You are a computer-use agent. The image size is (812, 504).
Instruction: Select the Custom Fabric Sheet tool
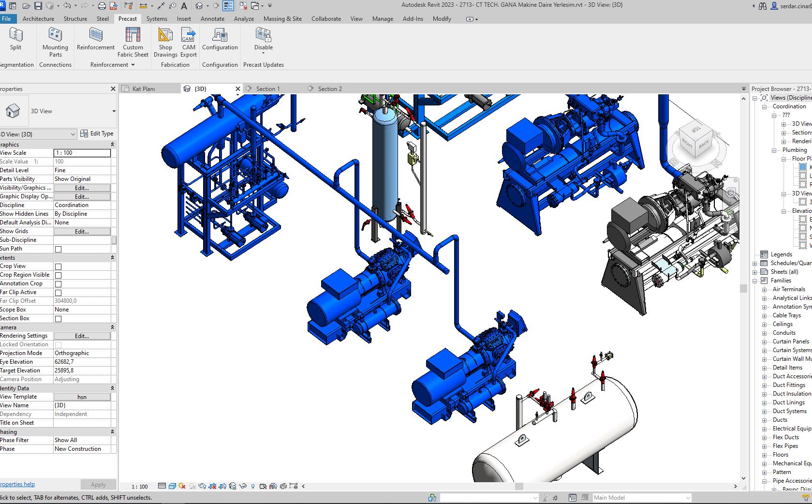click(x=133, y=41)
